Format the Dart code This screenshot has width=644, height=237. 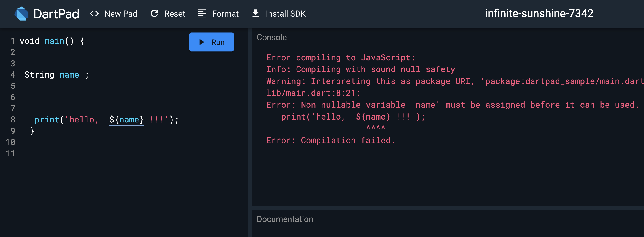[218, 13]
